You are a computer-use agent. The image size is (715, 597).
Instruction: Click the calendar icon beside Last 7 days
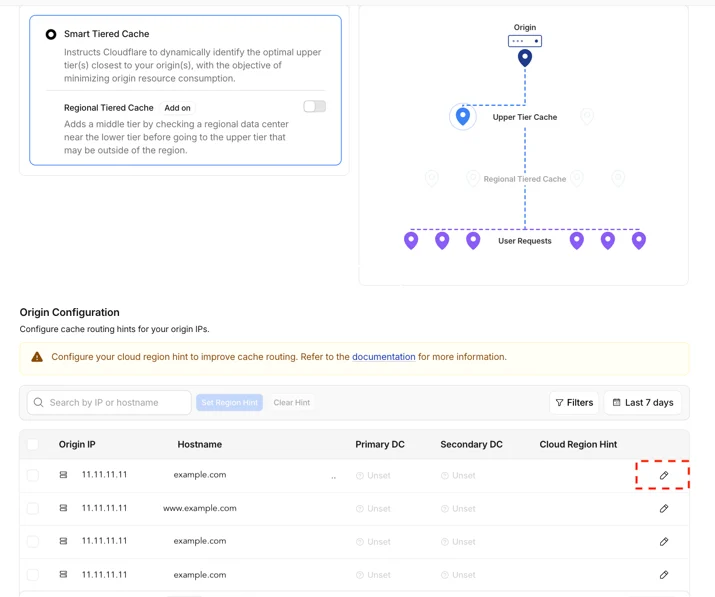tap(617, 402)
